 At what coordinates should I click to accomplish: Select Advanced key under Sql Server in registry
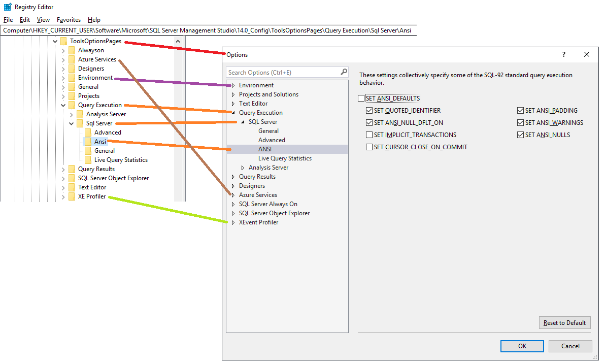(108, 133)
